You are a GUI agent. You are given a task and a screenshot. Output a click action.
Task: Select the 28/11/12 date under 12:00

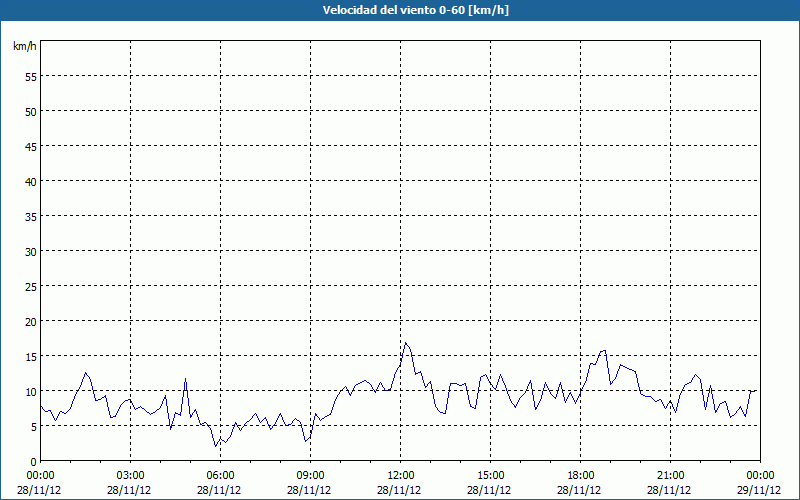[x=399, y=490]
